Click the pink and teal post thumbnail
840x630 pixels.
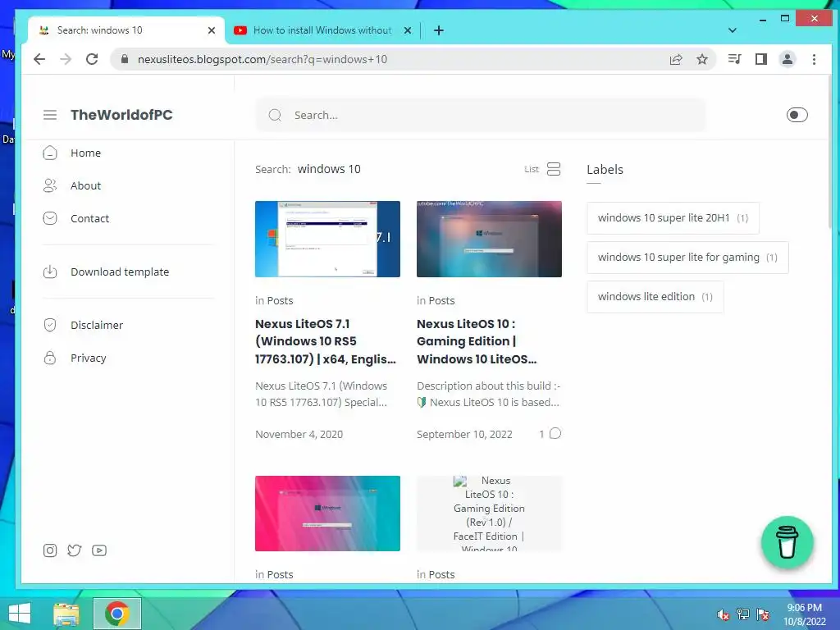(x=327, y=514)
